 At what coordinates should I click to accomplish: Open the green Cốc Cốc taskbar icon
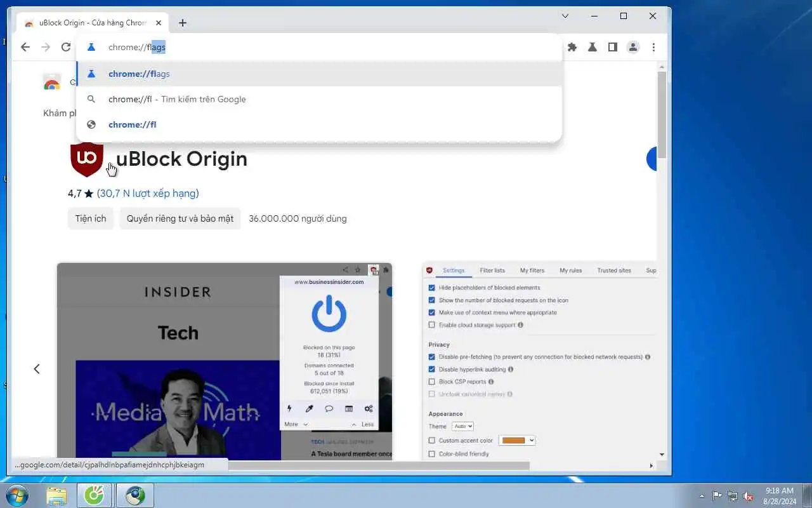pyautogui.click(x=95, y=495)
